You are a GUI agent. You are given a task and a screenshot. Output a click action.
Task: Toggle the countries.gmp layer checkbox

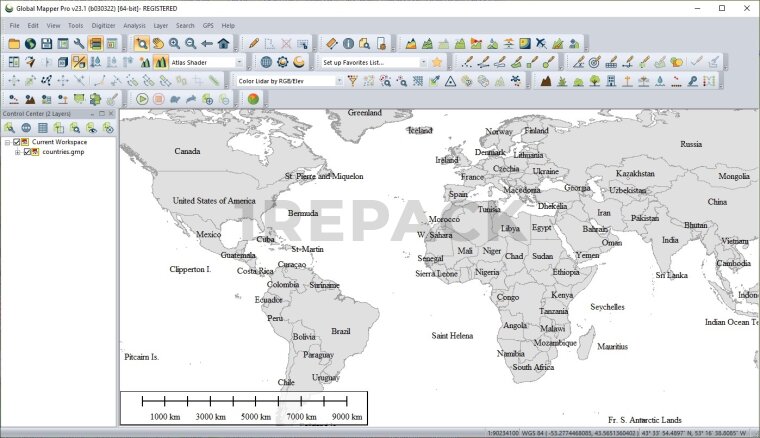(28, 152)
